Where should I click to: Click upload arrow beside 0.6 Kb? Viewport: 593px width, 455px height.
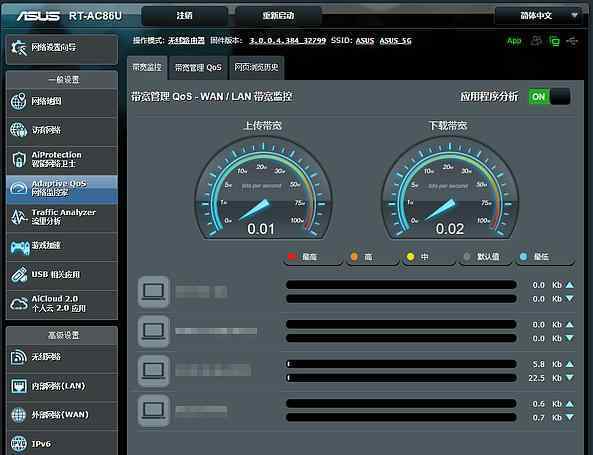coord(570,404)
